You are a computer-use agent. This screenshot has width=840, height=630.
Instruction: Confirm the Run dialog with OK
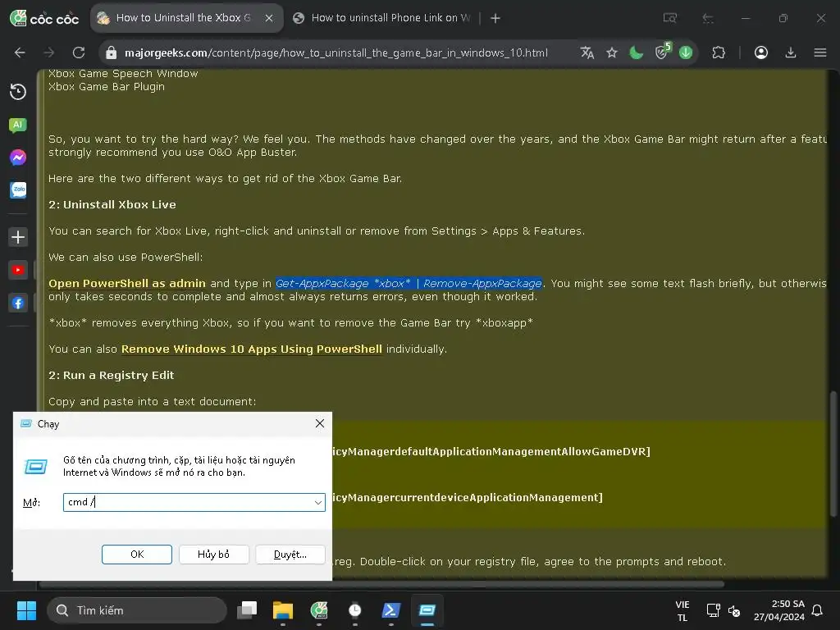click(x=137, y=555)
